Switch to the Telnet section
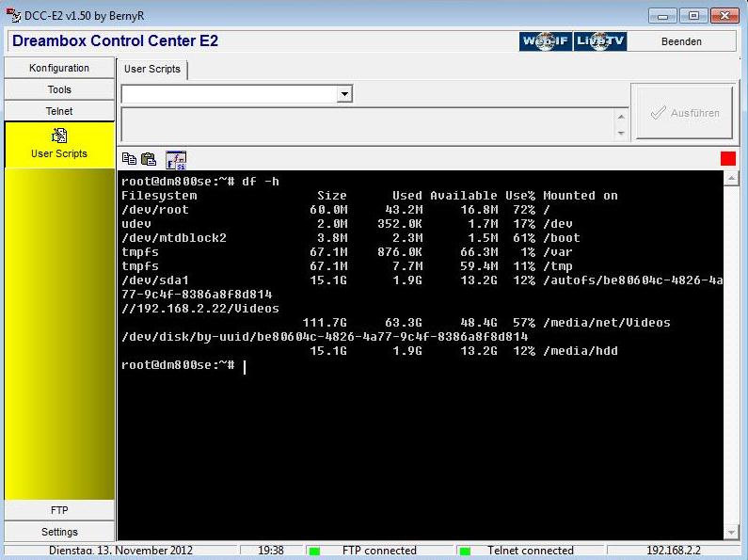748x560 pixels. (59, 111)
